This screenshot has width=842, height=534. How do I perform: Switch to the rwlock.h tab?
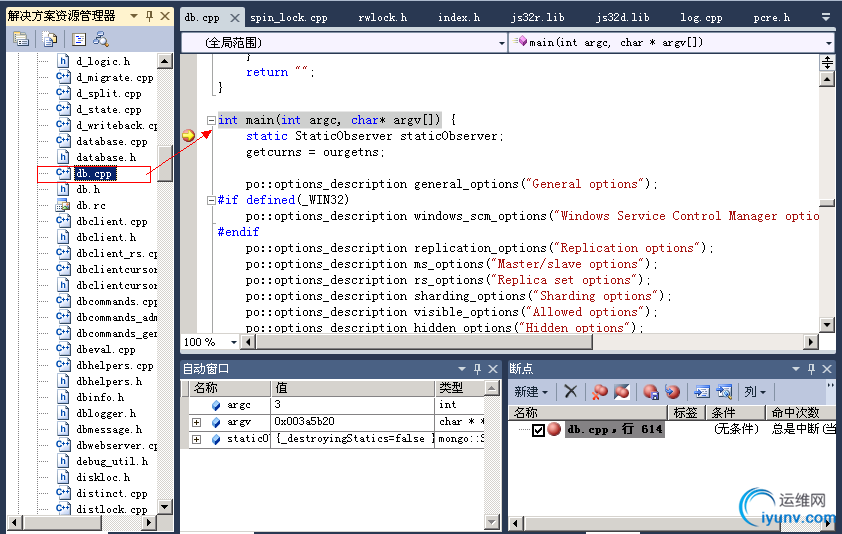(x=382, y=17)
